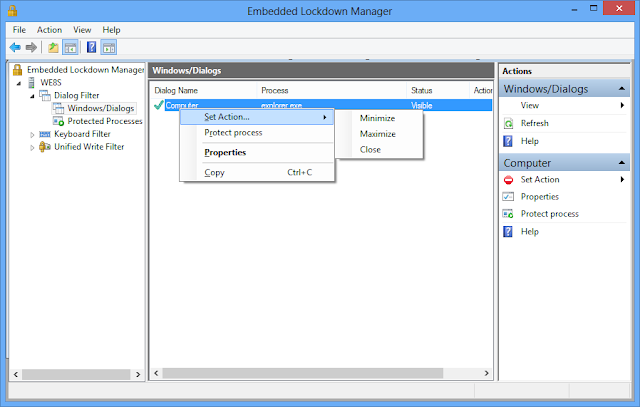
Task: Open the View submenu arrow in Actions
Action: [x=622, y=105]
